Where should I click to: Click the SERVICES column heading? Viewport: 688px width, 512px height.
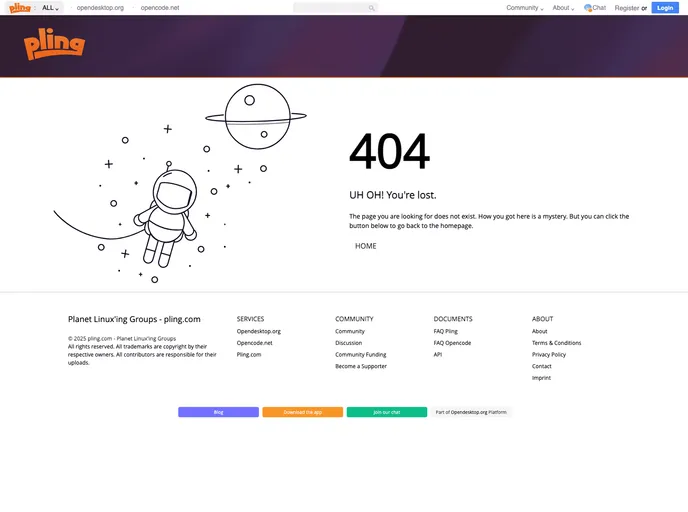point(250,319)
